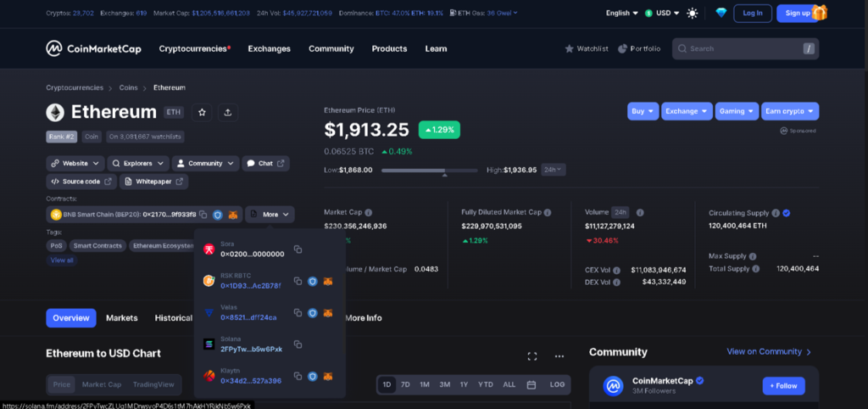Viewport: 868px width, 409px height.
Task: Click the 24h low-high price range slider
Action: pos(430,171)
